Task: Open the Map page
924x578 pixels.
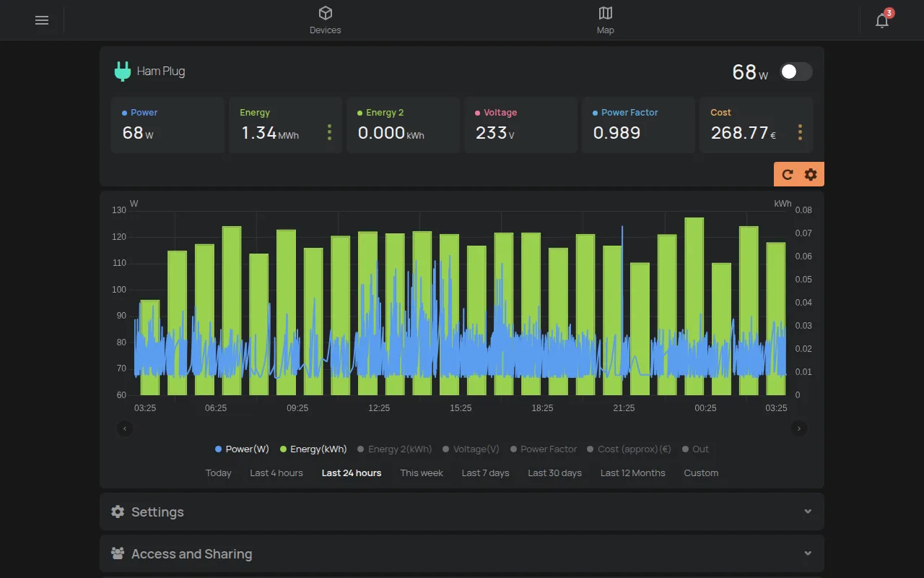Action: click(x=606, y=20)
